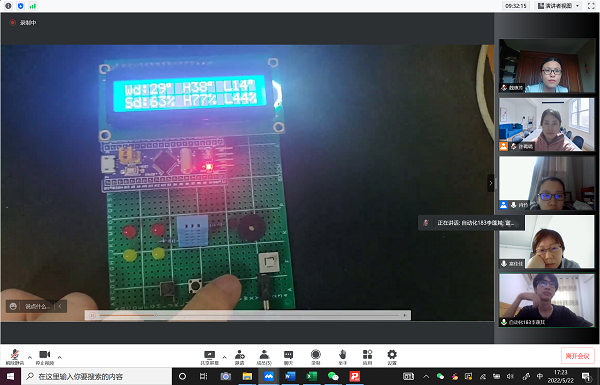
Task: Open the Chat (聊天) panel
Action: click(x=289, y=357)
